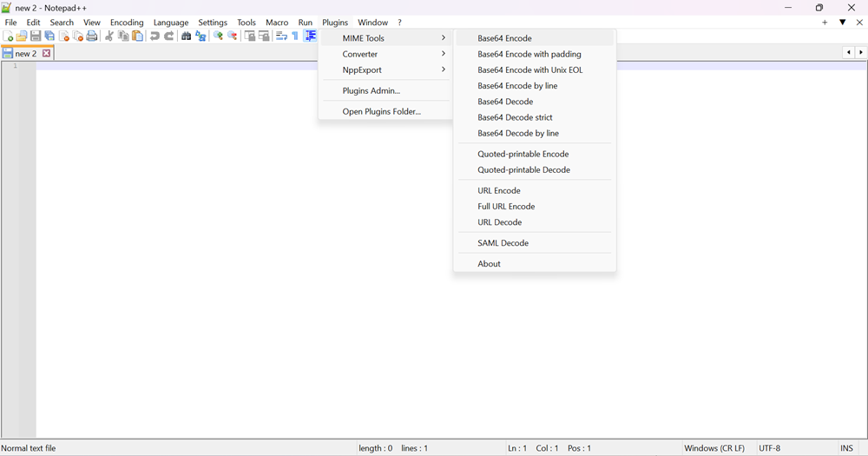The height and width of the screenshot is (456, 868).
Task: Click Open Plugins Folder... entry
Action: pyautogui.click(x=381, y=112)
